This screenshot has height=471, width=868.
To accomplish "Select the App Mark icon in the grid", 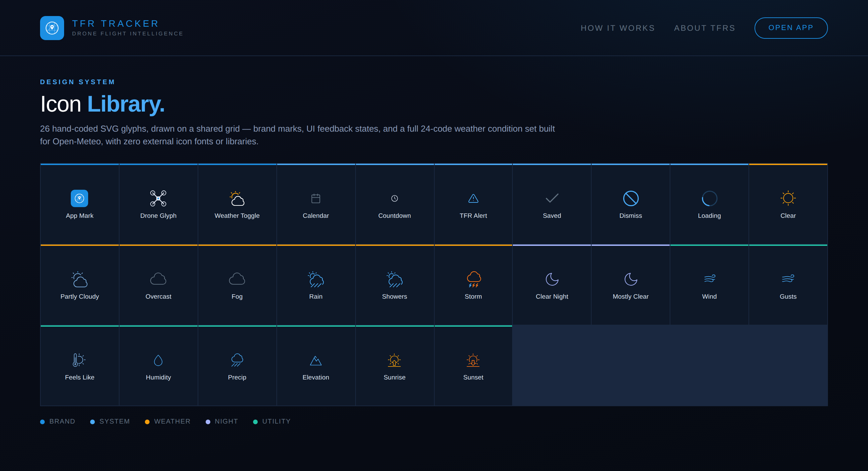I will [79, 198].
